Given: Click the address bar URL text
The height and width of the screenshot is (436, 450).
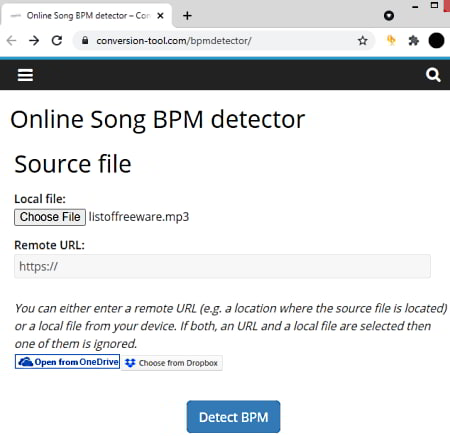Looking at the screenshot, I should [x=174, y=41].
